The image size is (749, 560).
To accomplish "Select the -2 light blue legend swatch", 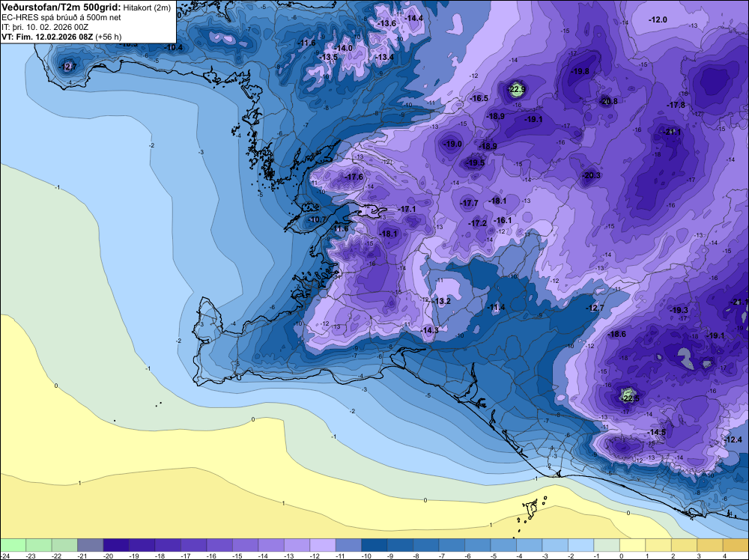I will 581,545.
